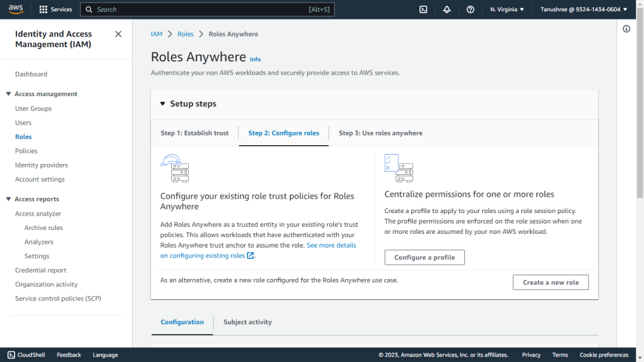Open Users in the sidebar

tap(23, 123)
